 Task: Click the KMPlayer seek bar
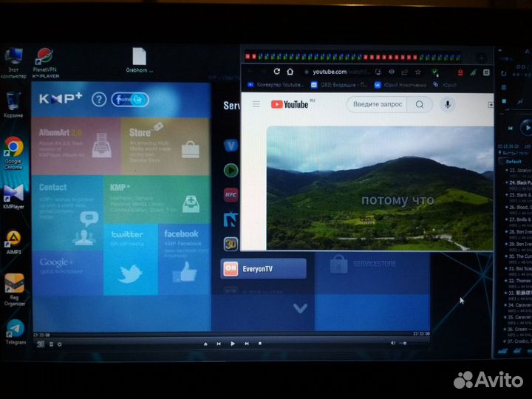(231, 338)
